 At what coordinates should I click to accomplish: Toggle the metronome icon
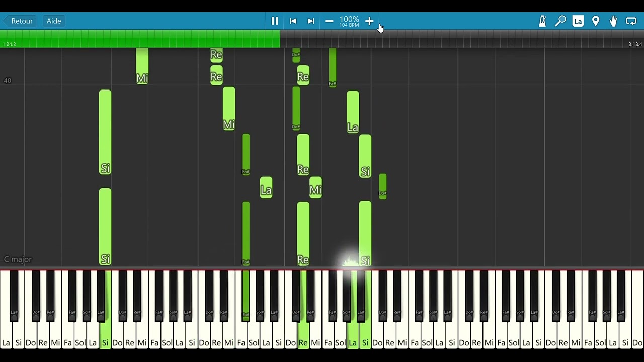pos(542,21)
